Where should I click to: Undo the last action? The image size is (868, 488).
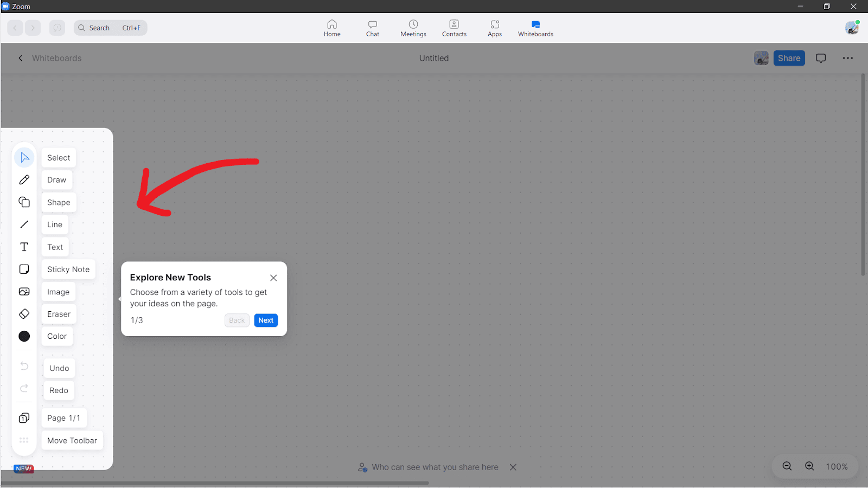[x=24, y=366]
